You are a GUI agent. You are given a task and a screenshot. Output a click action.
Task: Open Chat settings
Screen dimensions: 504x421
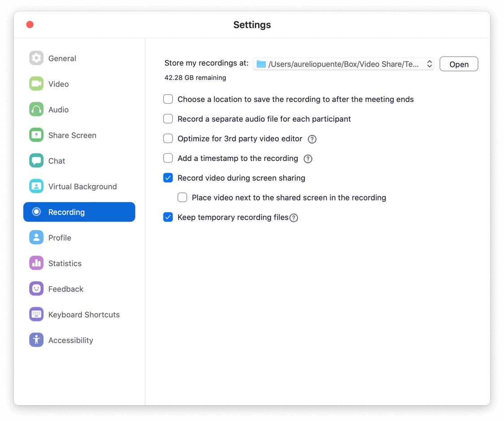point(79,161)
